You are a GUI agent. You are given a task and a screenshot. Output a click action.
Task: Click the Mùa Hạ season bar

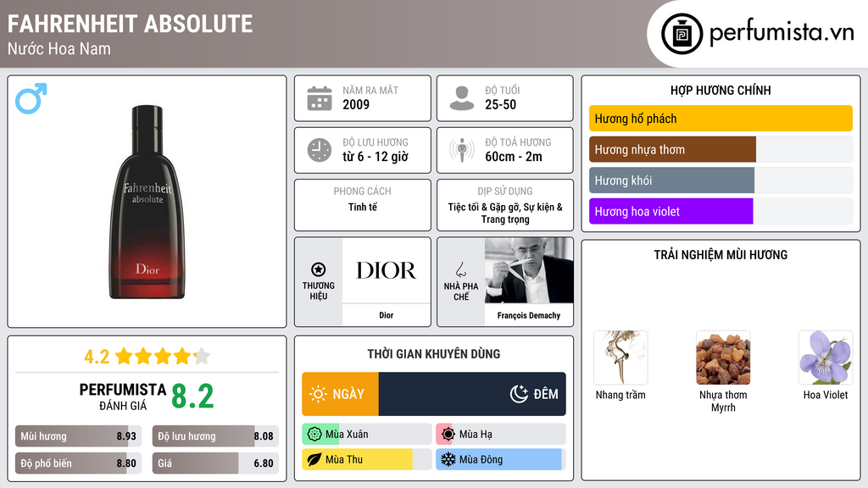(500, 435)
